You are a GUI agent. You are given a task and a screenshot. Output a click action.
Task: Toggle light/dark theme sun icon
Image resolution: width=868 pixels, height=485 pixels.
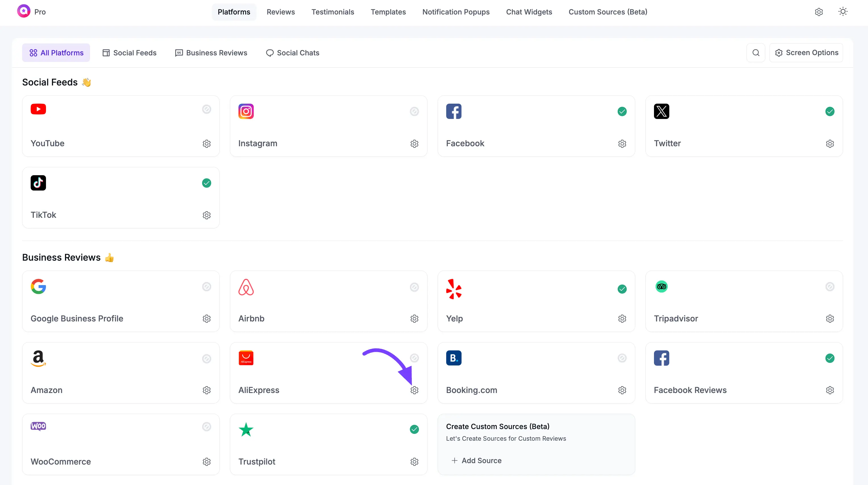pyautogui.click(x=843, y=12)
